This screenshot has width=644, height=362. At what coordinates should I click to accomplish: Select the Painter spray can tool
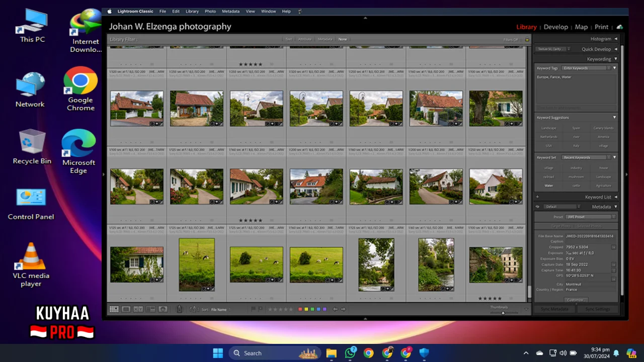click(179, 309)
